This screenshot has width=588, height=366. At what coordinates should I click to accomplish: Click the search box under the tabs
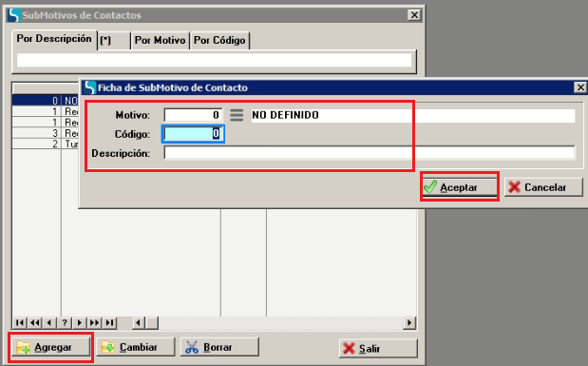(214, 61)
